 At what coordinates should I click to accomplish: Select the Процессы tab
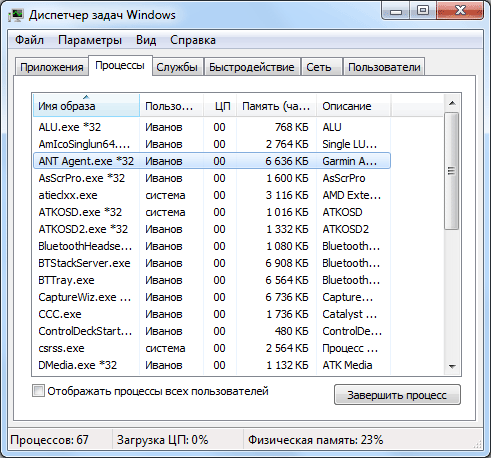[120, 65]
